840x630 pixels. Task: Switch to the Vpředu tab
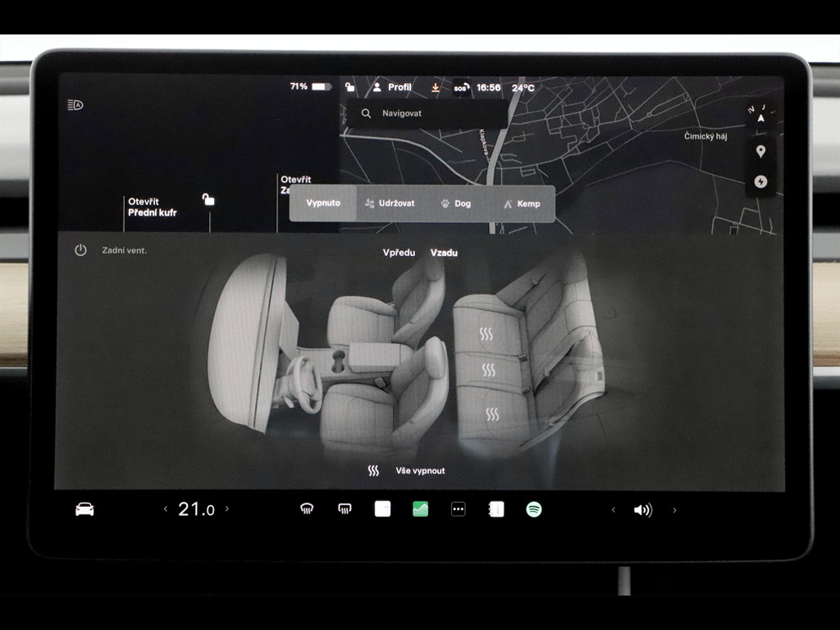pyautogui.click(x=399, y=253)
